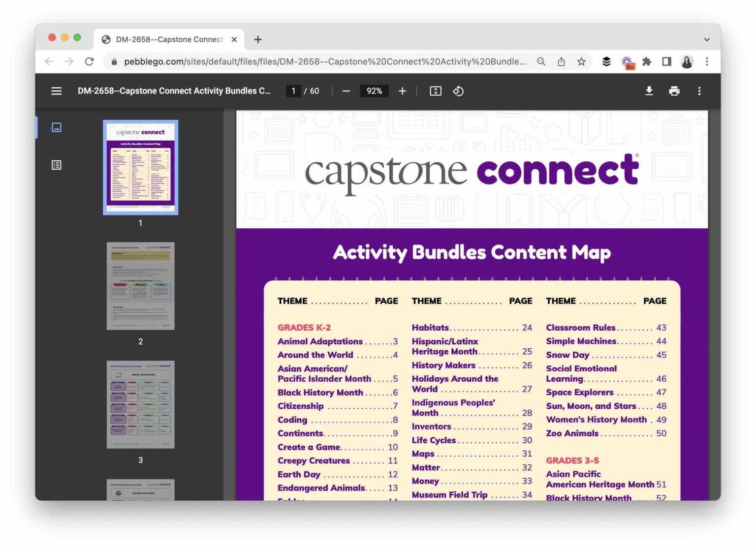Edit the zoom percentage field showing 92%

pos(374,91)
